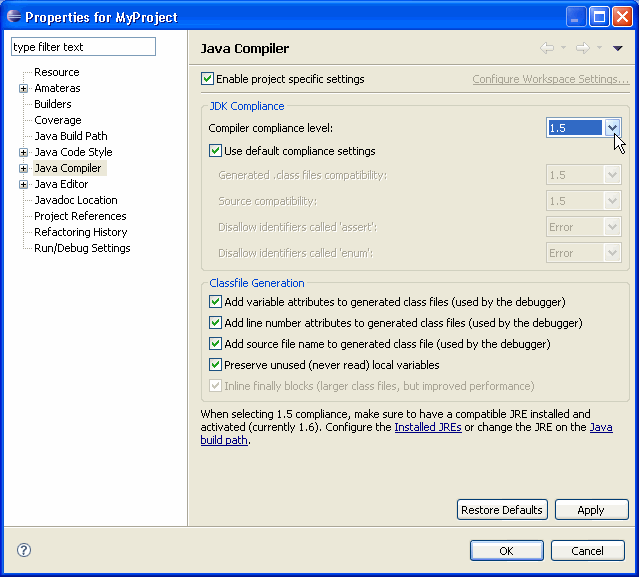Uncheck Use default compliance settings
Image resolution: width=639 pixels, height=577 pixels.
215,151
